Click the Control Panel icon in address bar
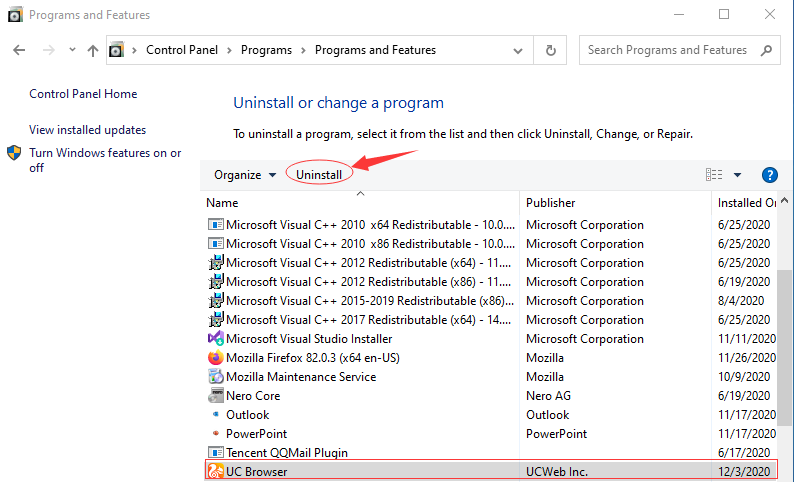Image resolution: width=794 pixels, height=482 pixels. (x=116, y=50)
